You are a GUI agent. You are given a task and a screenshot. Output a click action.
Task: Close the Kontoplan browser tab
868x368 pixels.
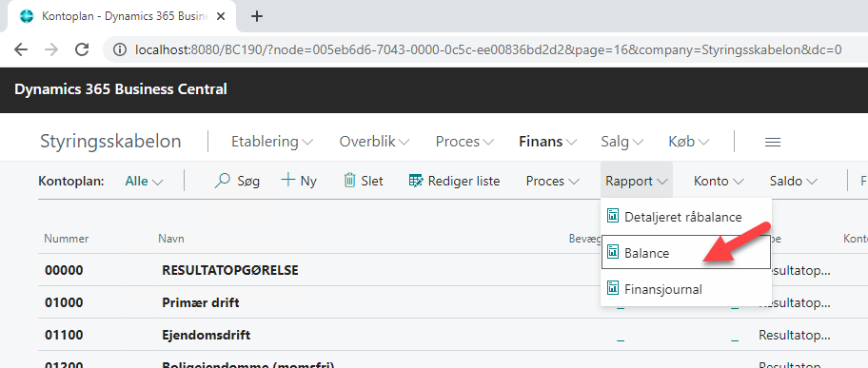pos(221,16)
